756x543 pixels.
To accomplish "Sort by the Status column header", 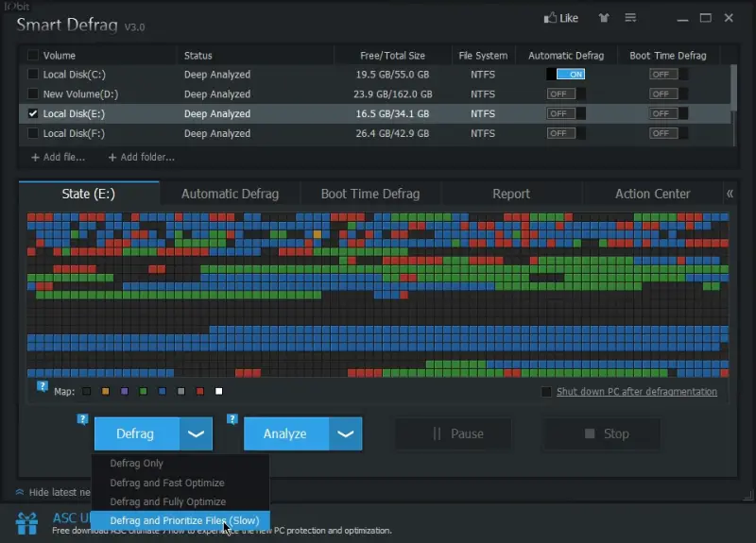I will [x=198, y=56].
